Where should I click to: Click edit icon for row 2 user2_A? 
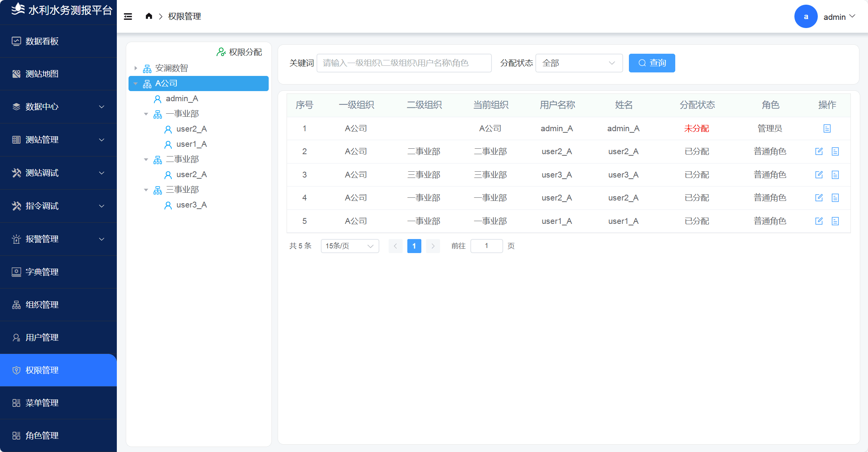click(819, 151)
